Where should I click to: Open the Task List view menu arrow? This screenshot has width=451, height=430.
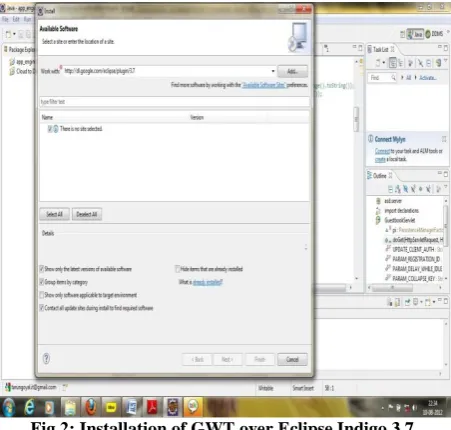pyautogui.click(x=446, y=61)
